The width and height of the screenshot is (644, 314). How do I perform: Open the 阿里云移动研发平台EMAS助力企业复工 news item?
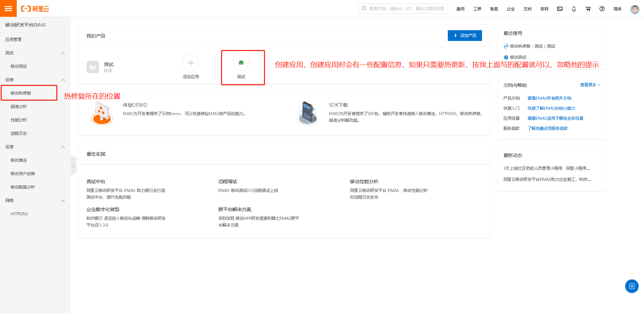pos(547,179)
